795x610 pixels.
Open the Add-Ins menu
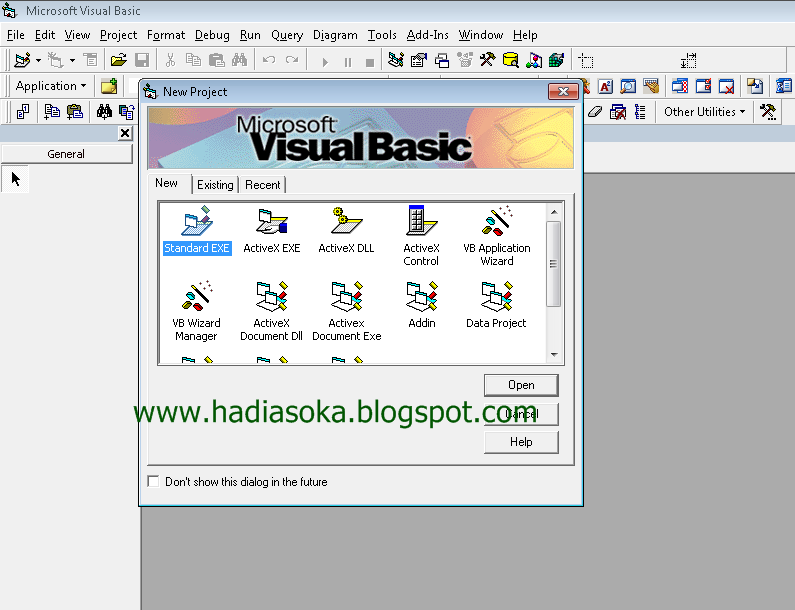(x=427, y=35)
